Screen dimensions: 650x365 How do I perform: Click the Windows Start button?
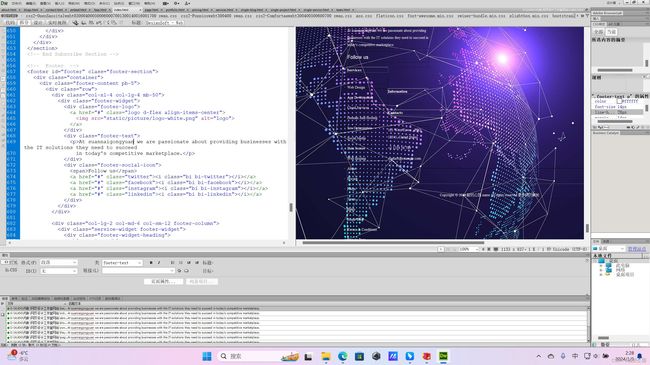point(207,356)
